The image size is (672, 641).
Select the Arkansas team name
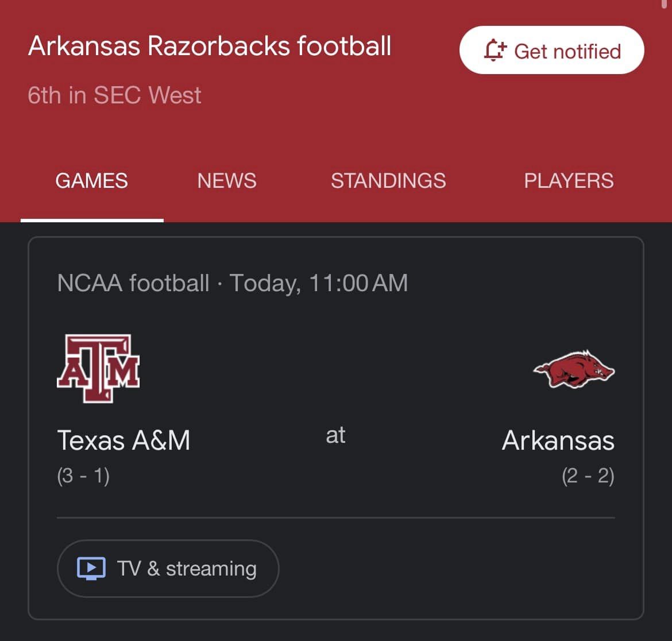558,441
